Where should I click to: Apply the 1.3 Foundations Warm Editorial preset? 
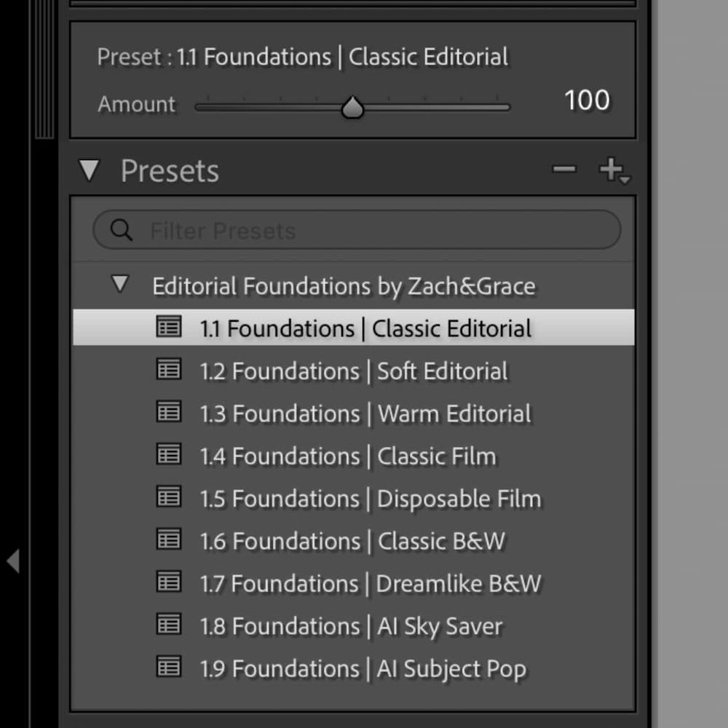coord(365,414)
